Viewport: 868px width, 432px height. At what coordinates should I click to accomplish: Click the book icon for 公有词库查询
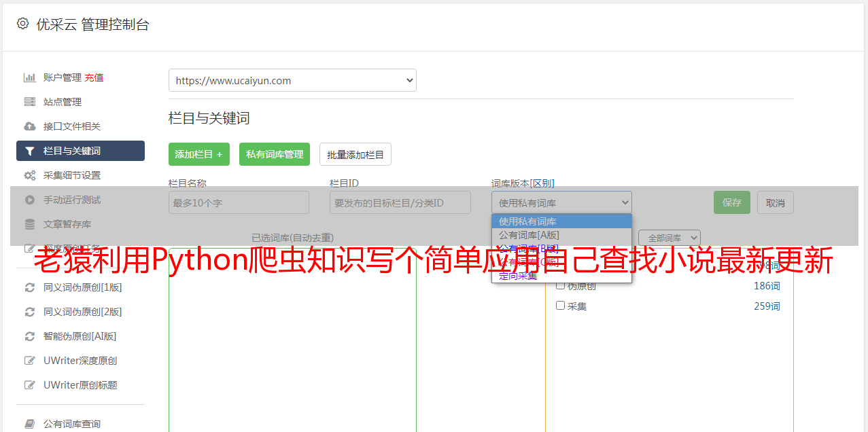(30, 424)
